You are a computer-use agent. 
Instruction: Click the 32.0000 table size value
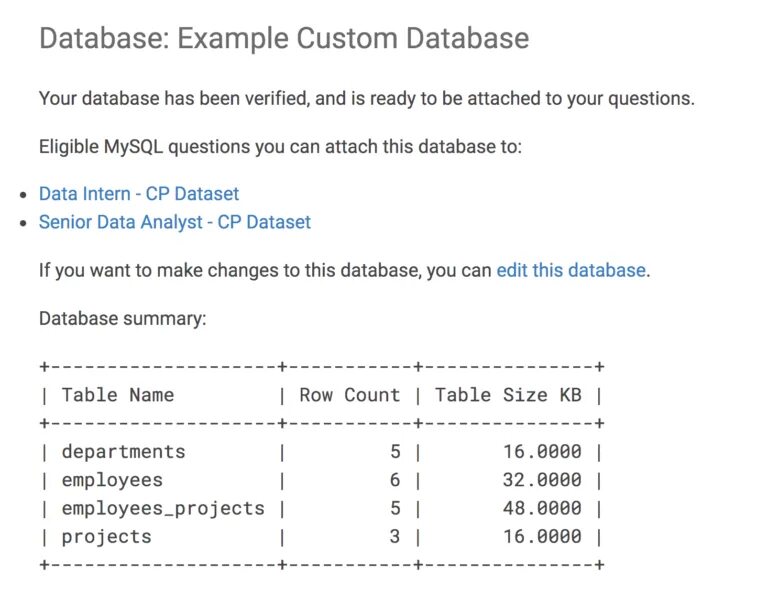541,480
